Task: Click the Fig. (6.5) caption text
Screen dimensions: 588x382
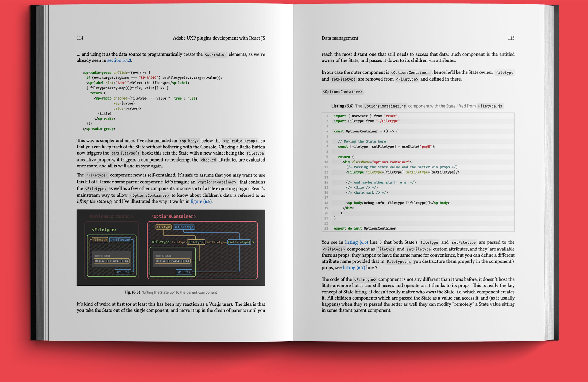Action: click(x=171, y=292)
